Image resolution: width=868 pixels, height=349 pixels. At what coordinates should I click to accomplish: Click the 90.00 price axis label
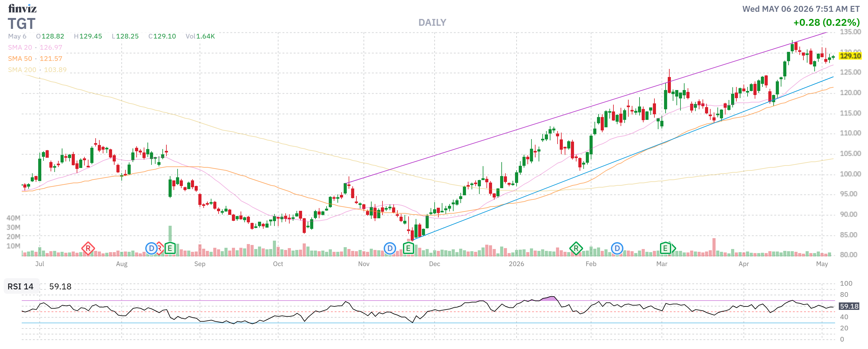pyautogui.click(x=848, y=215)
